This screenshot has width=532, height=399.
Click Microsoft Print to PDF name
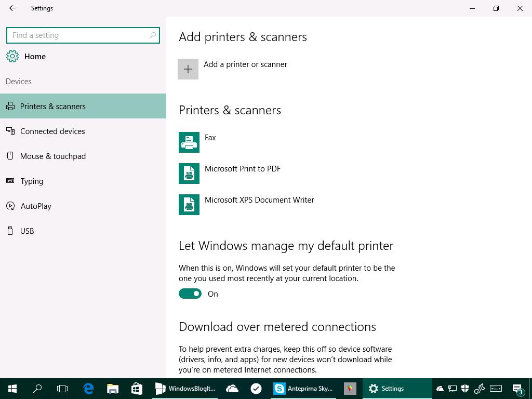243,169
